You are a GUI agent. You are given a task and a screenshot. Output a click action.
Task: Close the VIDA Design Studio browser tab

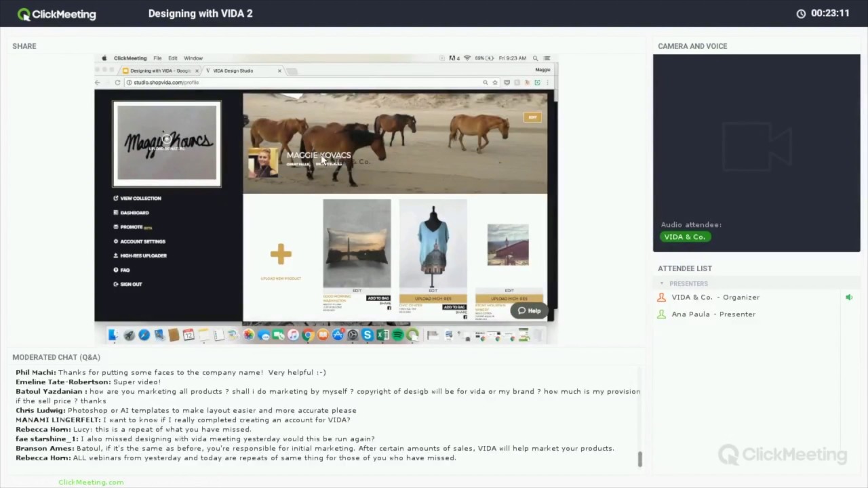(x=279, y=70)
